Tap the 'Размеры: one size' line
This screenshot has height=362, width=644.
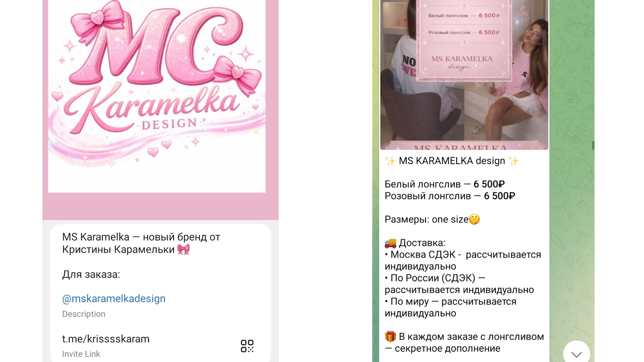[x=427, y=219]
